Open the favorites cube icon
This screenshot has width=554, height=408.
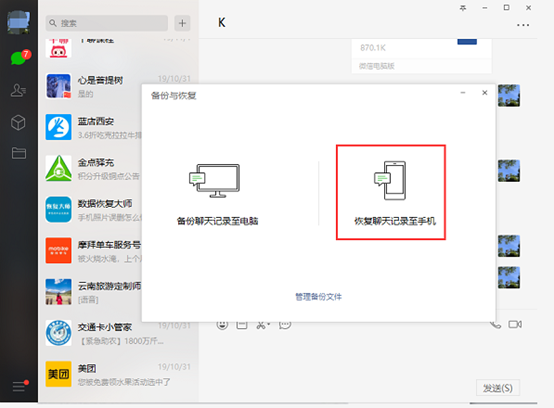(18, 123)
